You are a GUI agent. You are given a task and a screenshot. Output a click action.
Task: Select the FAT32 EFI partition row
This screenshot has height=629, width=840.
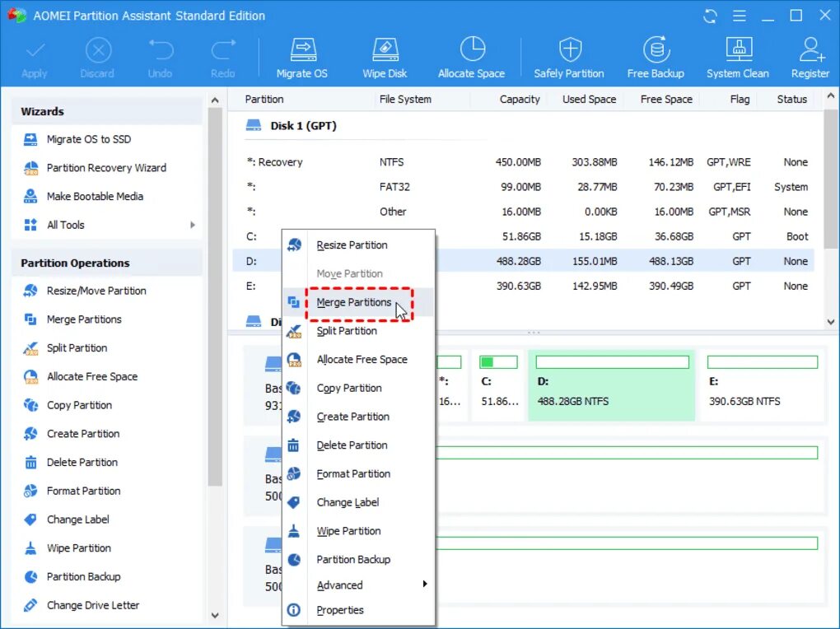click(524, 187)
